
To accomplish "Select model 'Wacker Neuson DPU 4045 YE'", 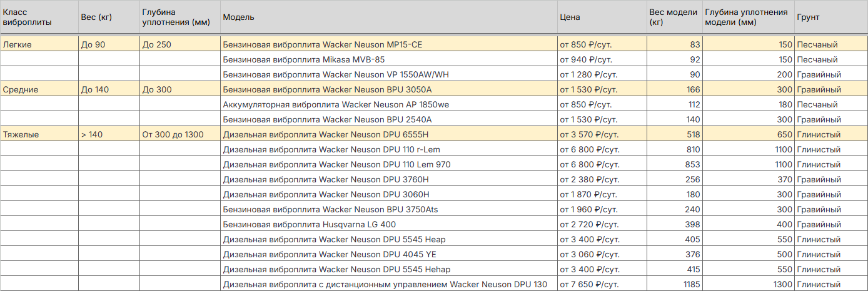I will pos(389,255).
